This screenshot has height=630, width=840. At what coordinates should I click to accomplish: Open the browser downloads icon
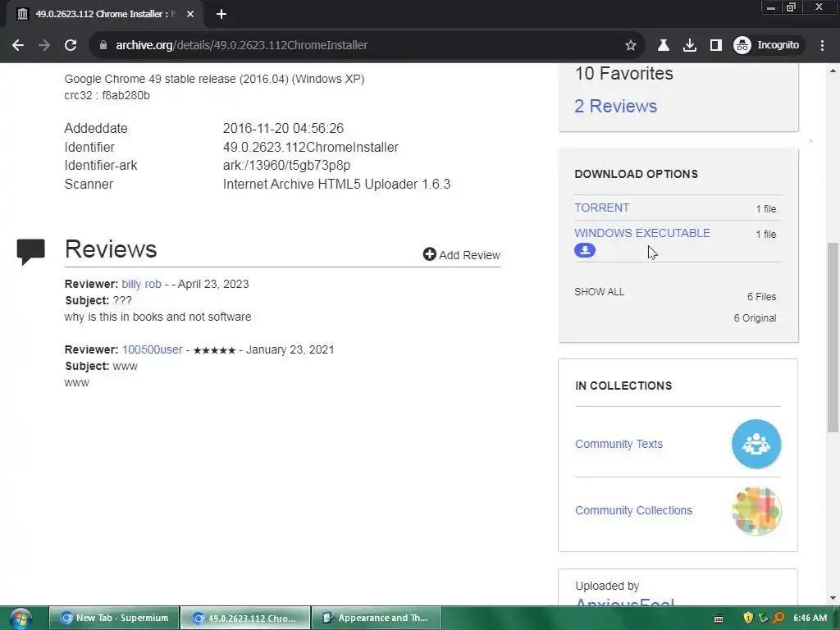[x=690, y=45]
